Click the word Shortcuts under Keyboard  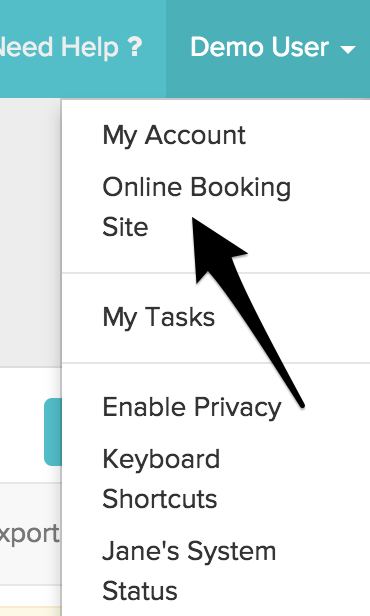(x=159, y=499)
